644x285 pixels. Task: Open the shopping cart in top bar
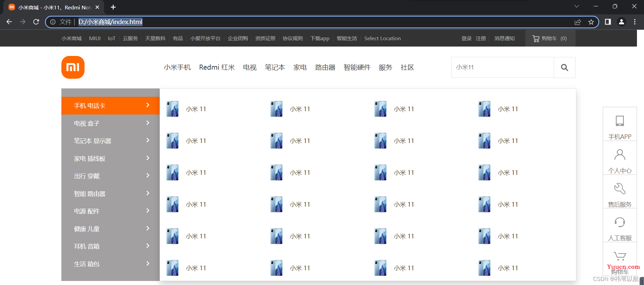point(549,39)
